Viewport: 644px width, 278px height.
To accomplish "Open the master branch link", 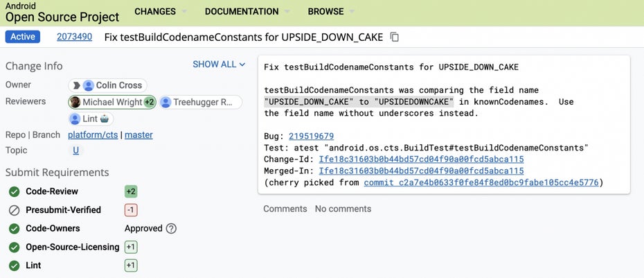I will tap(138, 135).
